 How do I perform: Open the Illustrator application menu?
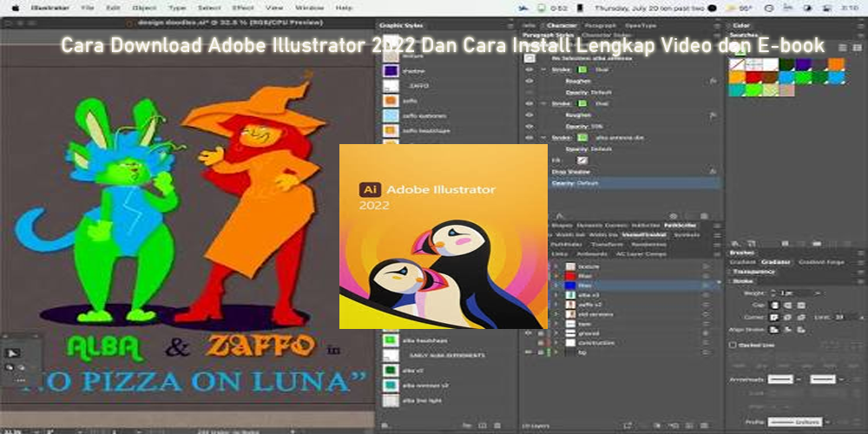(50, 8)
